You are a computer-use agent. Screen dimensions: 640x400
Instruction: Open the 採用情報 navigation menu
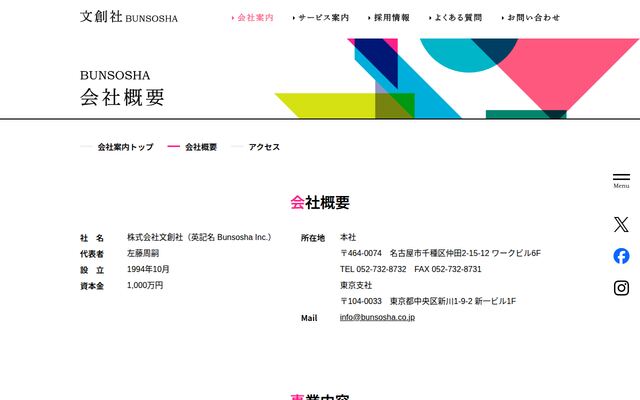click(389, 18)
